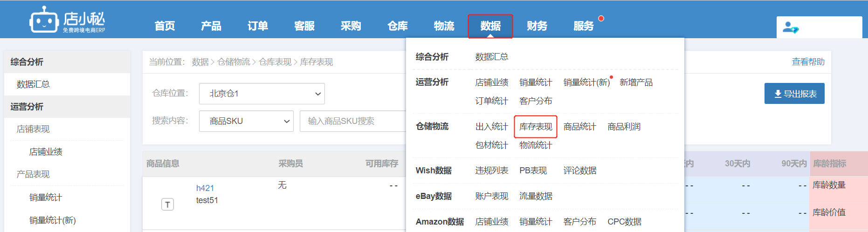Click the 导出报表 export button
Screen dimensions: 868x232
click(794, 94)
